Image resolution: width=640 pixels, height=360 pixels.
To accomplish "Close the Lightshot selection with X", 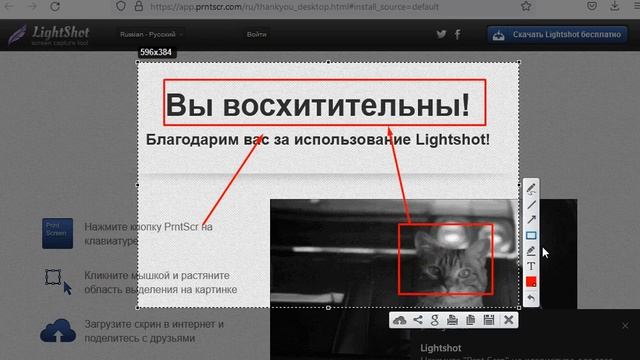I will tap(509, 320).
